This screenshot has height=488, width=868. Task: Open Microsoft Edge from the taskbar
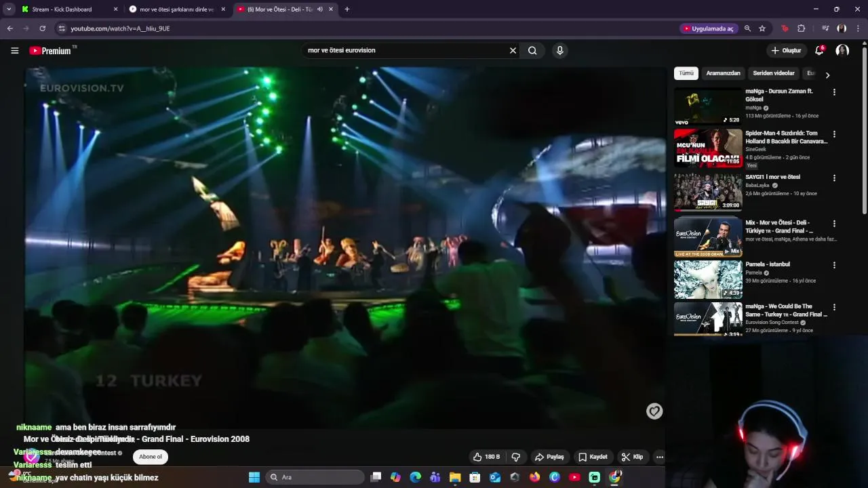415,477
